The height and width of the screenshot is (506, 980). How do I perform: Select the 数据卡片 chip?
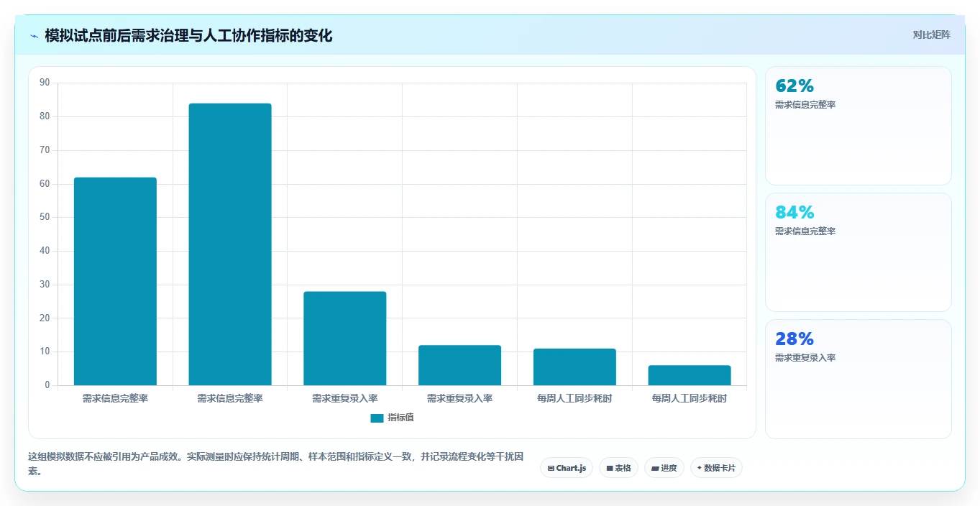click(x=716, y=468)
